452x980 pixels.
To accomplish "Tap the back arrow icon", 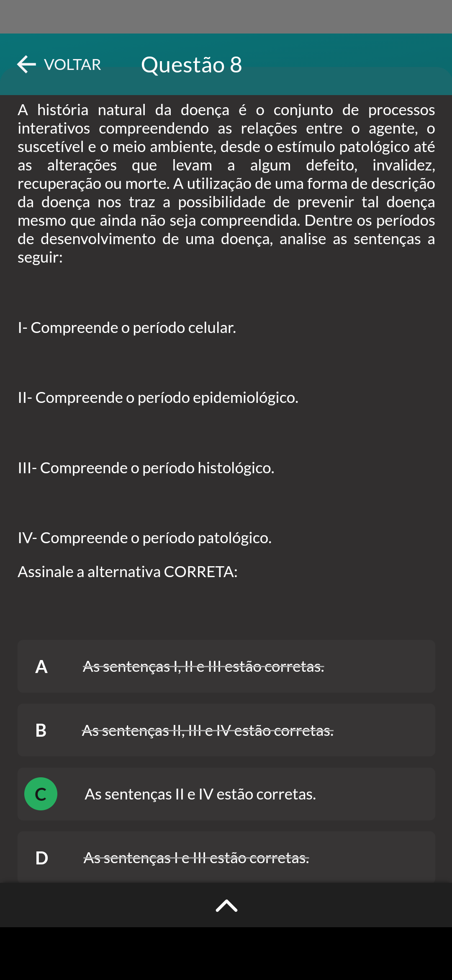I will click(x=27, y=64).
